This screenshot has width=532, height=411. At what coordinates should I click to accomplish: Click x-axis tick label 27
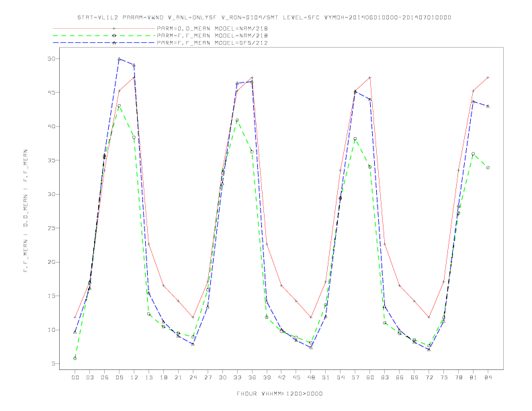(x=208, y=377)
